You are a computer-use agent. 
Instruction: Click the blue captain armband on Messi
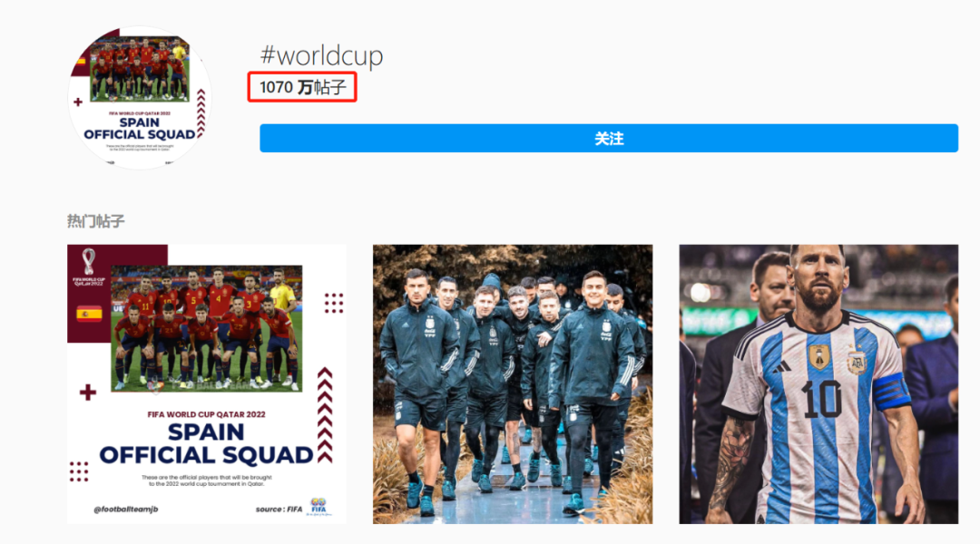[x=892, y=391]
